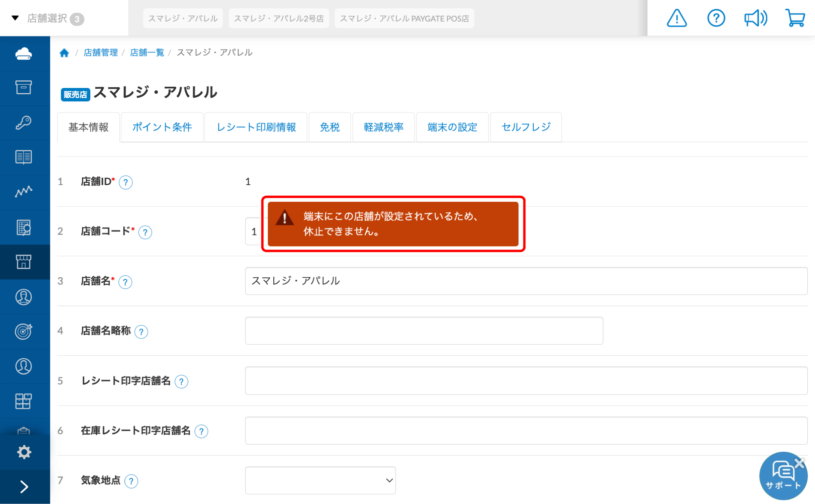
Task: Open the cloud icon in sidebar
Action: coord(24,53)
